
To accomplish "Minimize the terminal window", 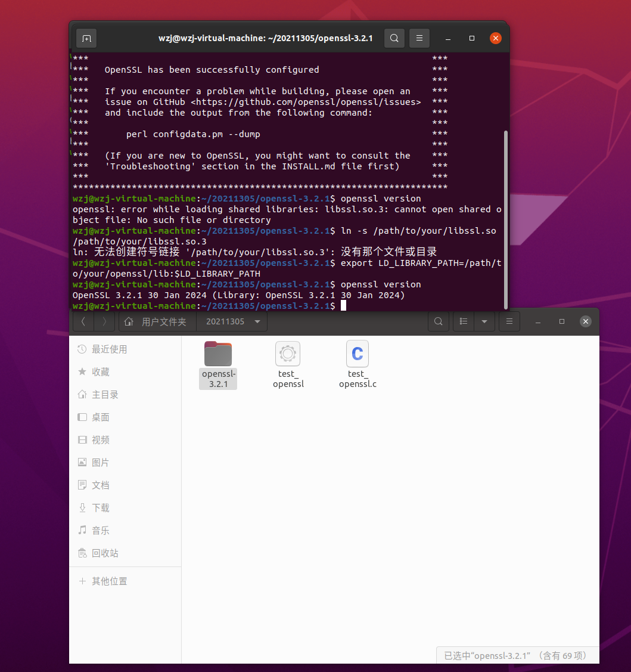I will coord(448,39).
